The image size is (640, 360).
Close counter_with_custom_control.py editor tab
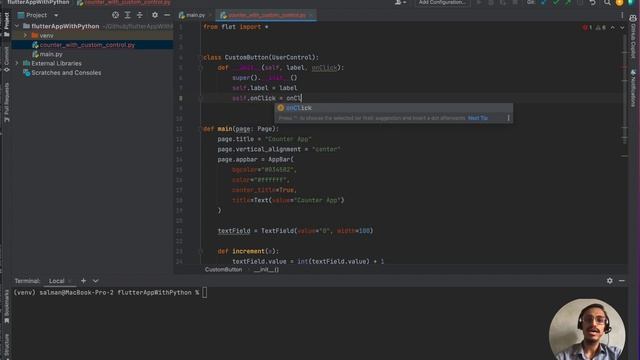click(x=311, y=15)
